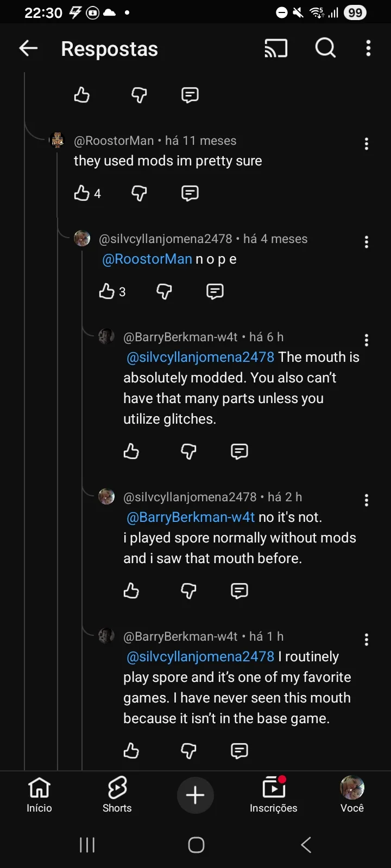
Task: Reply to "The mouth is absolutely modded" comment
Action: tap(239, 451)
